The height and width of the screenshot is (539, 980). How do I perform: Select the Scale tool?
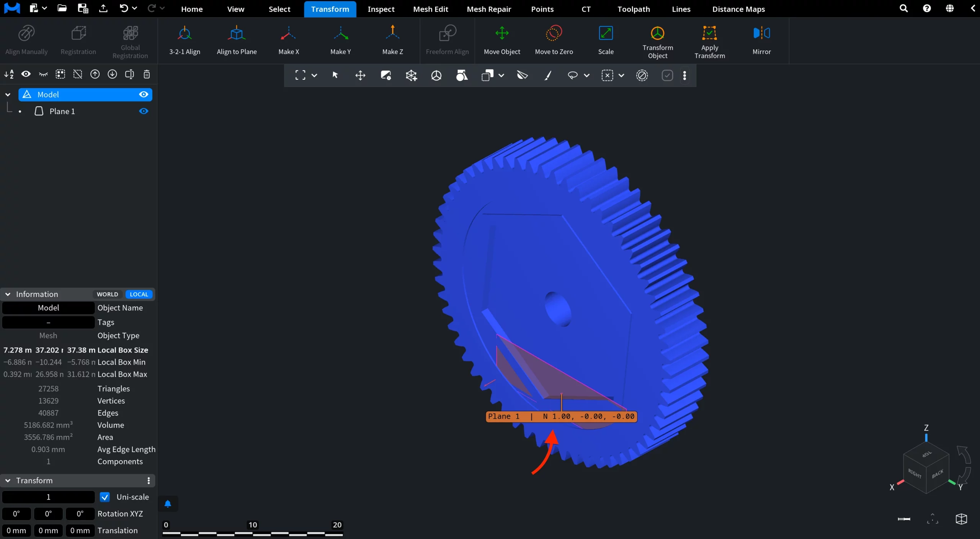pyautogui.click(x=606, y=40)
